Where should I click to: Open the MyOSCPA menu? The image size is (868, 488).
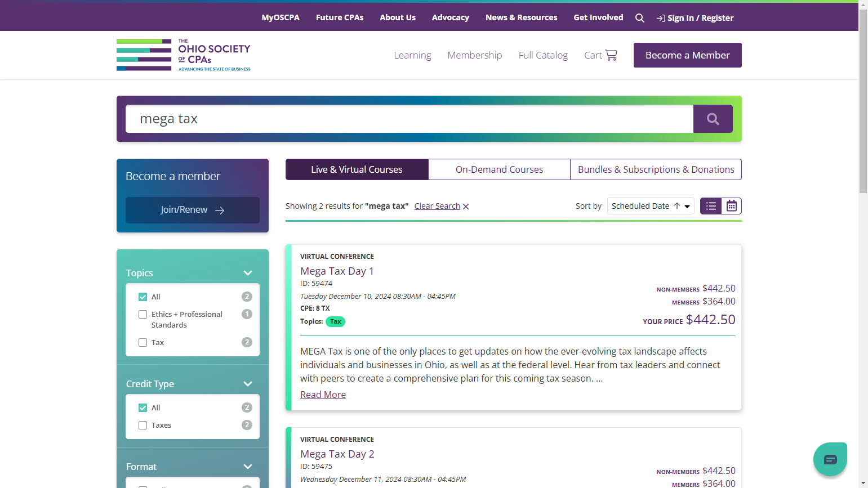281,17
